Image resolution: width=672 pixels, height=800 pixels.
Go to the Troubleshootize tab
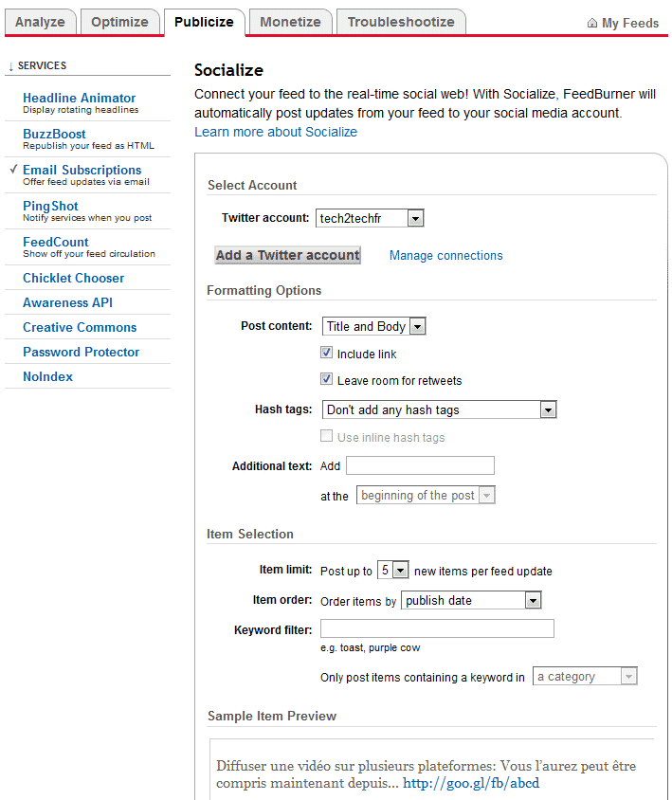click(x=401, y=22)
